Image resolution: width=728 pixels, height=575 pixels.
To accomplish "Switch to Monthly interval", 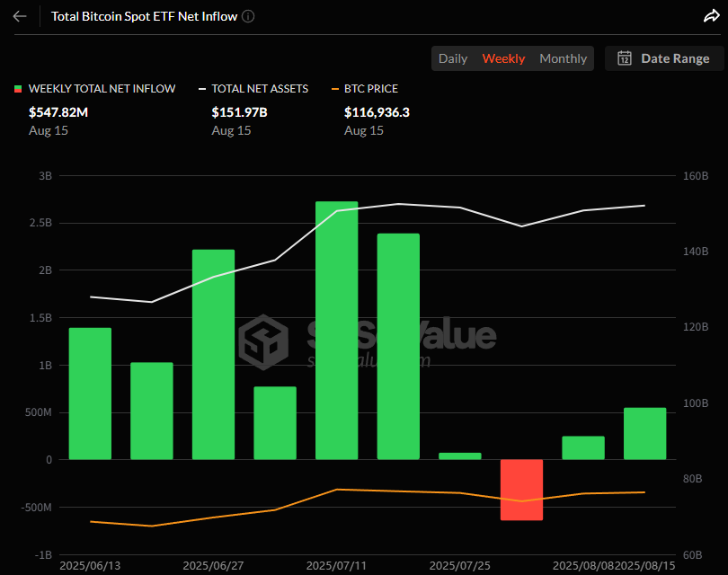I will click(563, 58).
